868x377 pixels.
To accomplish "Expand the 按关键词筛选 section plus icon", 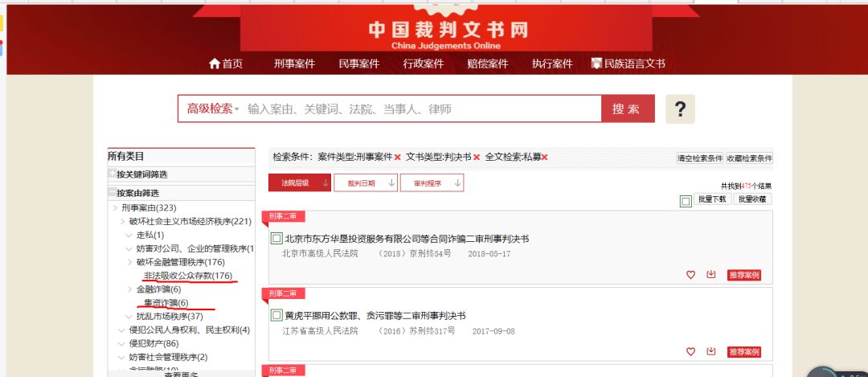I will tap(113, 174).
